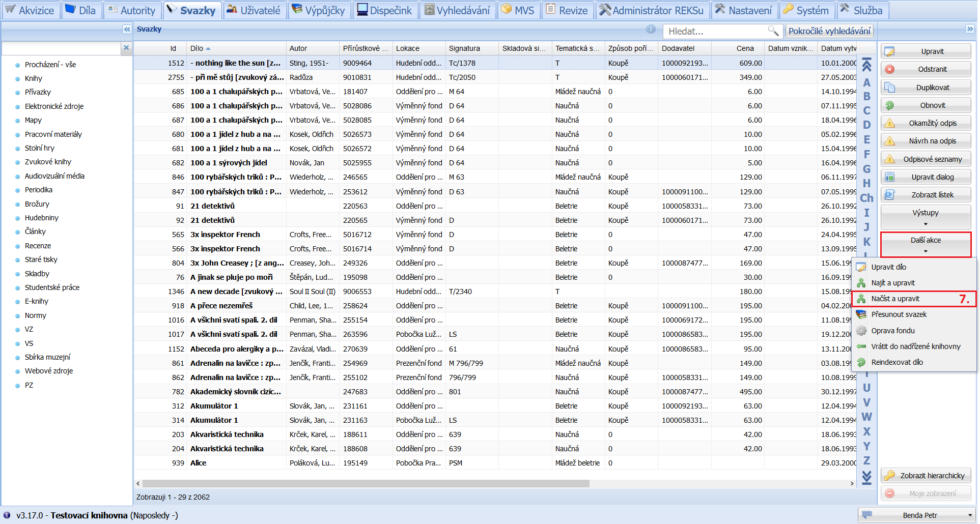Image resolution: width=980 pixels, height=524 pixels.
Task: Refresh the list with Obnovit
Action: tap(926, 105)
